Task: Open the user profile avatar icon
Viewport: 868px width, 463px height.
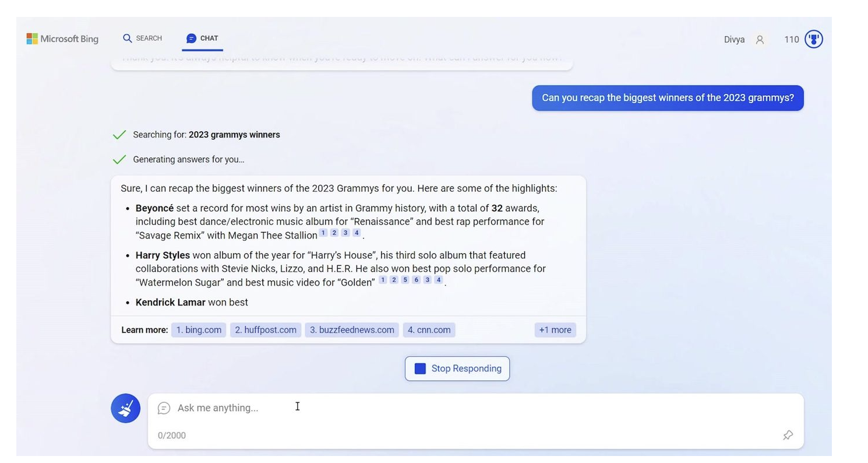Action: (x=760, y=40)
